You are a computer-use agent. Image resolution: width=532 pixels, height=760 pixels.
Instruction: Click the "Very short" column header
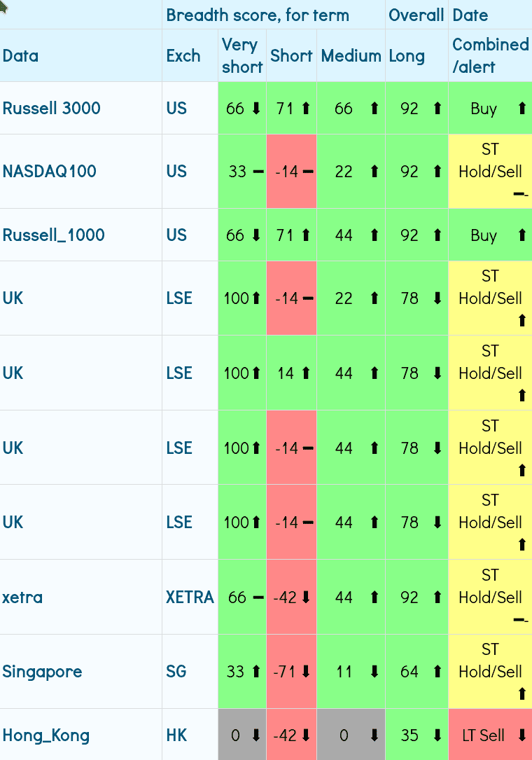(241, 56)
